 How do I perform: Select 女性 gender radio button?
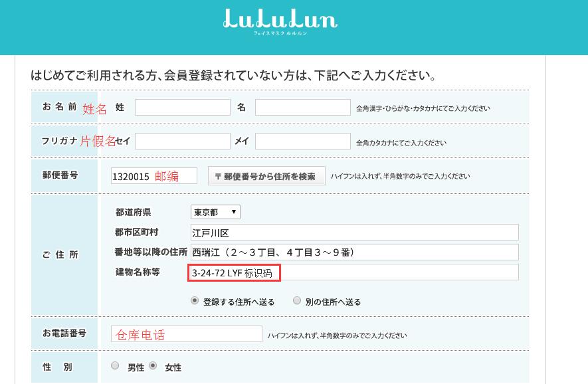[153, 366]
